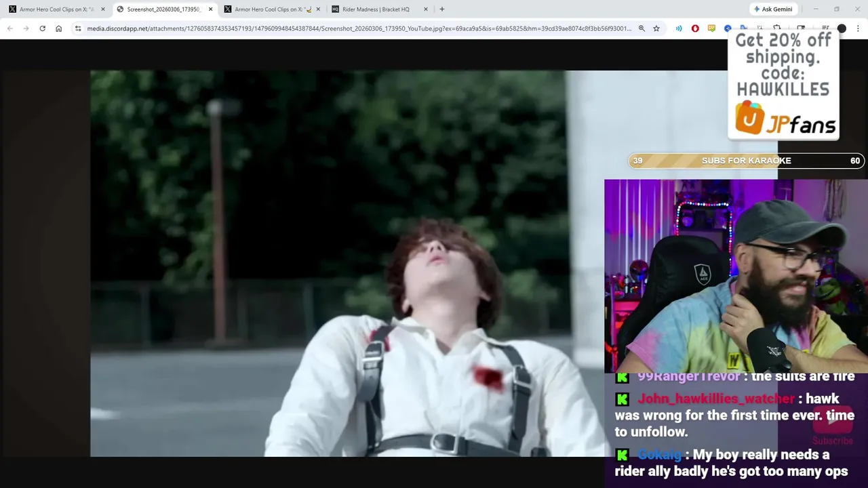The width and height of the screenshot is (868, 488).
Task: Click the Ask Gemini button
Action: click(773, 9)
